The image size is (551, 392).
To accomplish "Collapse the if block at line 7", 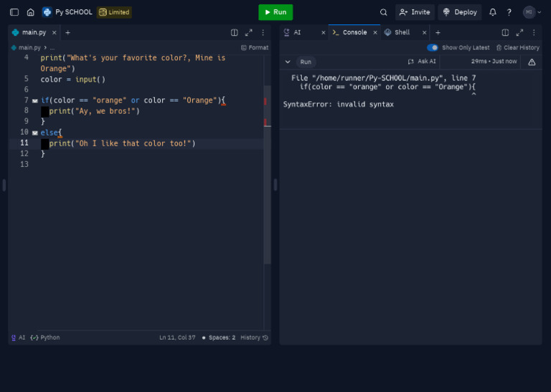I will pyautogui.click(x=35, y=100).
